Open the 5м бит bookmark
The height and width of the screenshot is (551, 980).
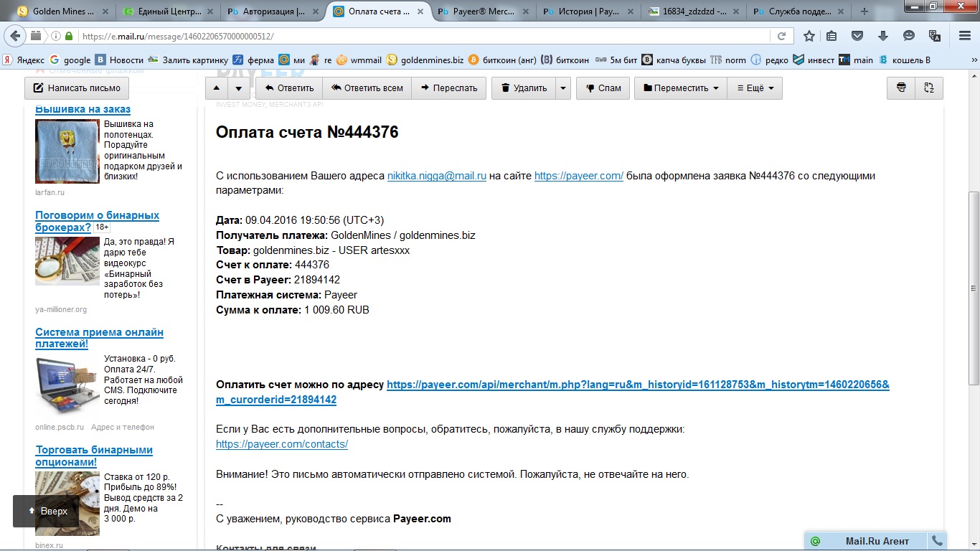tap(616, 60)
